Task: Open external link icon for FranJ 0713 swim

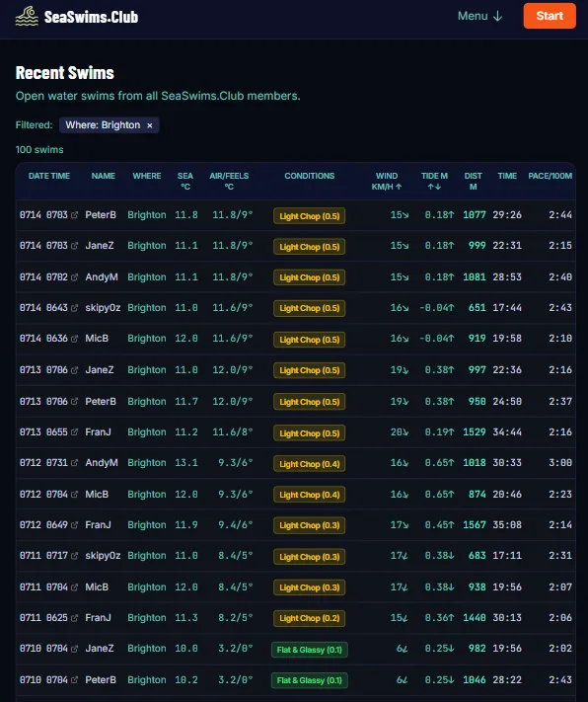Action: (x=74, y=432)
